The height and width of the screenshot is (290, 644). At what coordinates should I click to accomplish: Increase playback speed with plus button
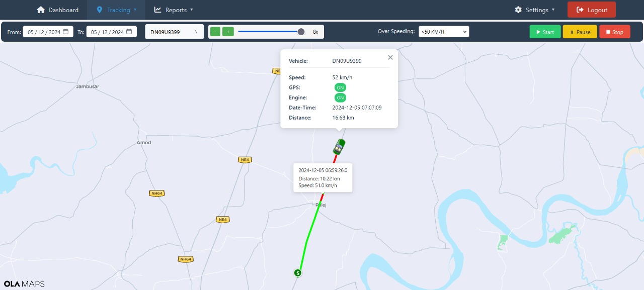[x=228, y=31]
